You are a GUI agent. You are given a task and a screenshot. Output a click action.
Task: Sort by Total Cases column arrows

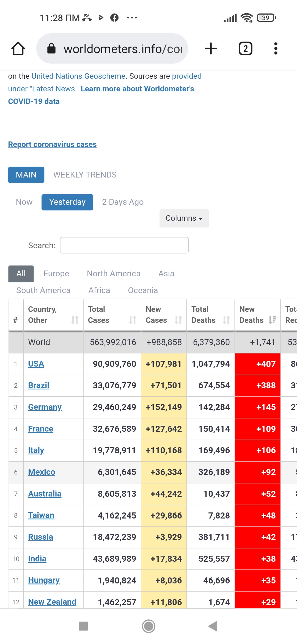(x=133, y=320)
